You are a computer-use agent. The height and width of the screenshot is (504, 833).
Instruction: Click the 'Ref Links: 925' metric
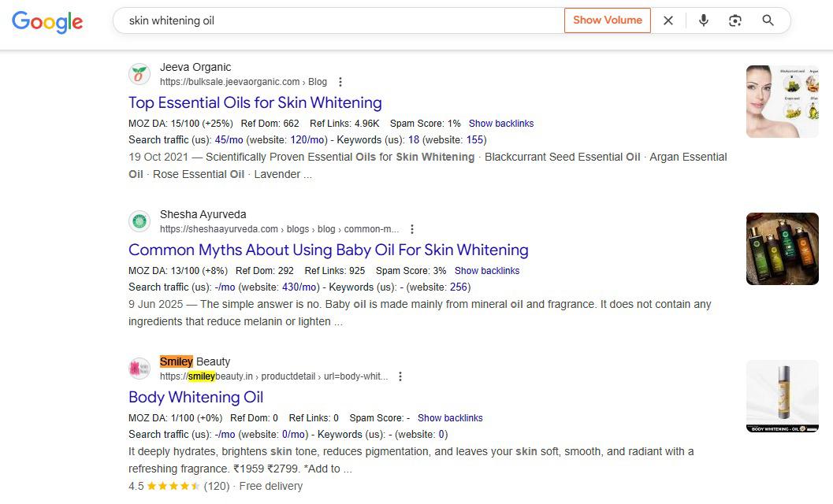coord(335,270)
